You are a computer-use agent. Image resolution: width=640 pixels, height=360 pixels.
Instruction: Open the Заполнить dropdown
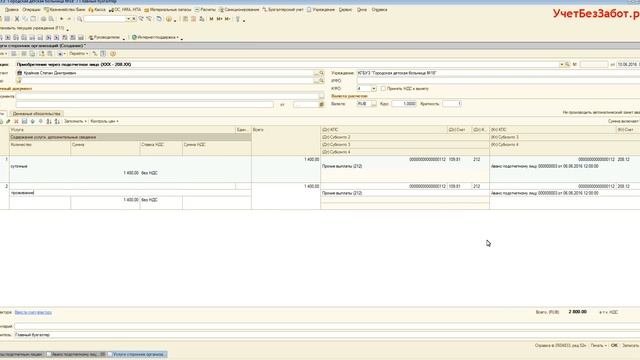coord(75,121)
